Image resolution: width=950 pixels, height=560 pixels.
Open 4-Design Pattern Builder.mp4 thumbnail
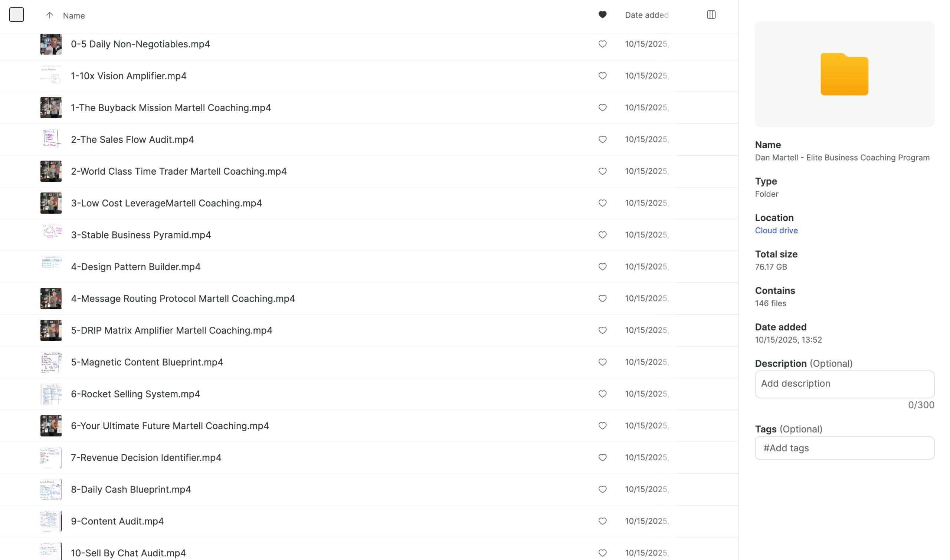point(51,267)
